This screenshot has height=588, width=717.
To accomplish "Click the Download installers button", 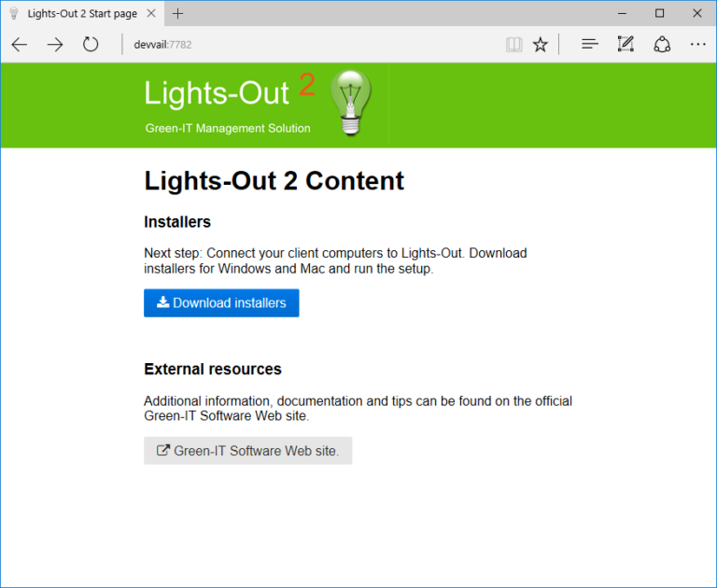I will [x=221, y=303].
